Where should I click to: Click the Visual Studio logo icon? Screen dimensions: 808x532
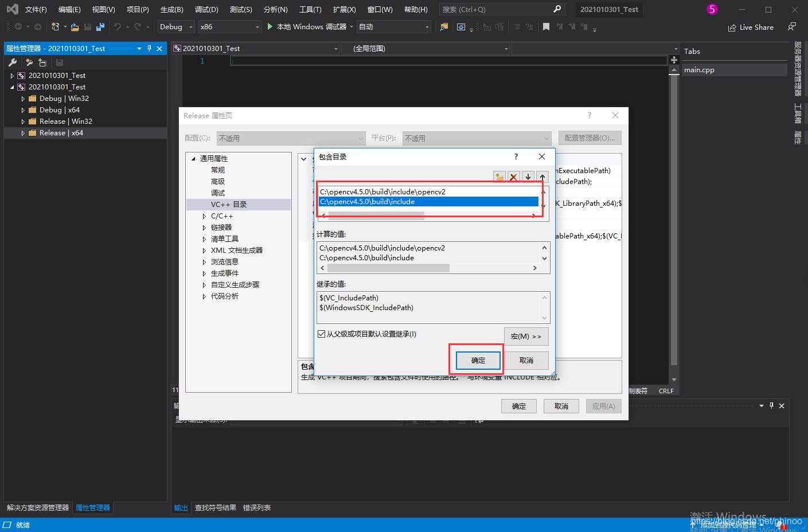12,9
